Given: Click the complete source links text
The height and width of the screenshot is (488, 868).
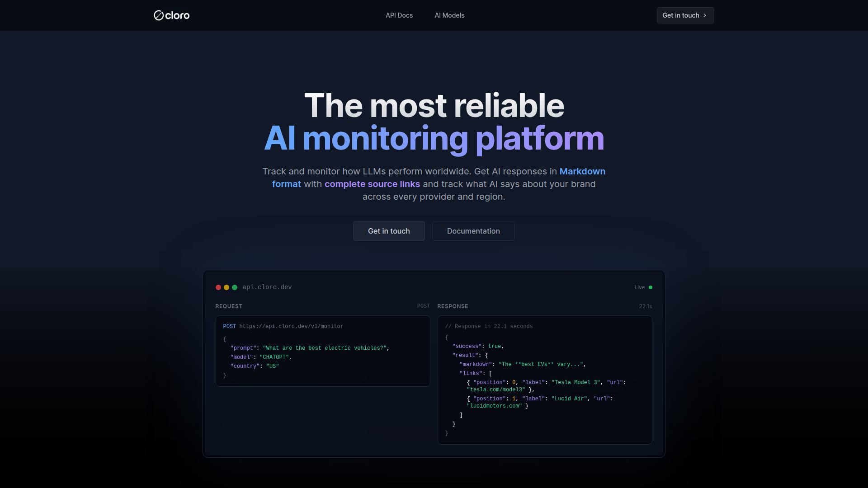Looking at the screenshot, I should click(x=372, y=184).
